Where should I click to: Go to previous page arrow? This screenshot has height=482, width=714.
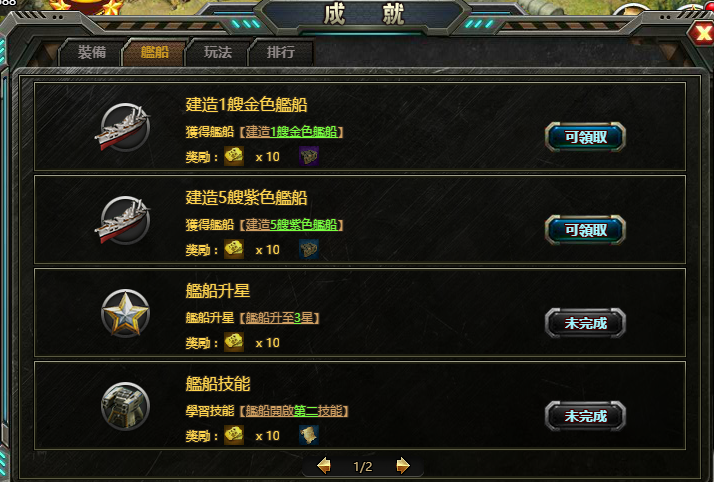tap(324, 466)
